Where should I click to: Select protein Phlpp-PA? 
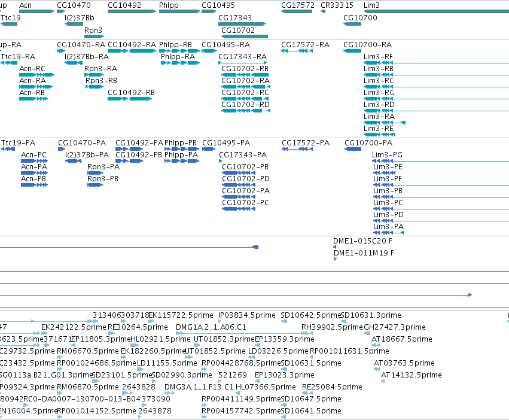(181, 155)
